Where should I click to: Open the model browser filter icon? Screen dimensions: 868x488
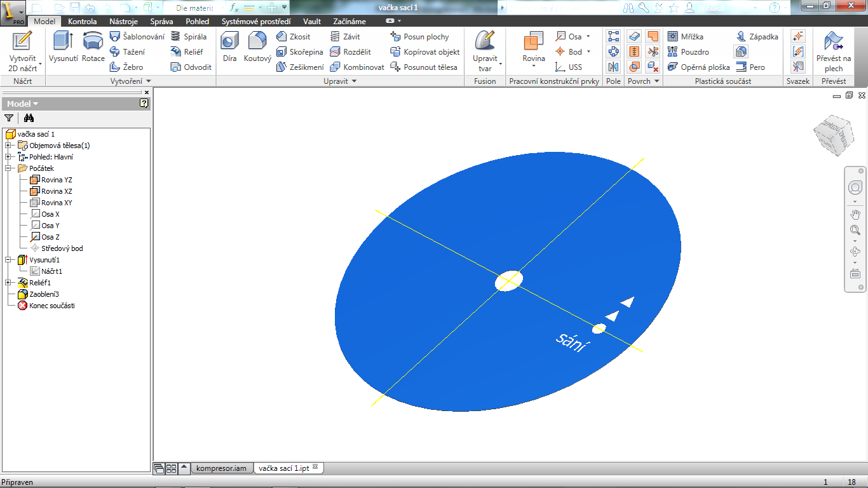pyautogui.click(x=9, y=118)
